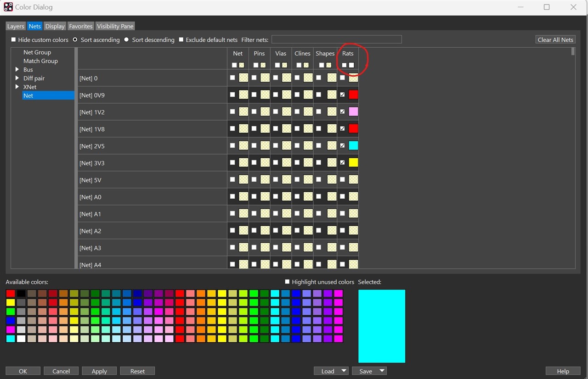
Task: Open the Visibility Pane tab
Action: [x=115, y=26]
